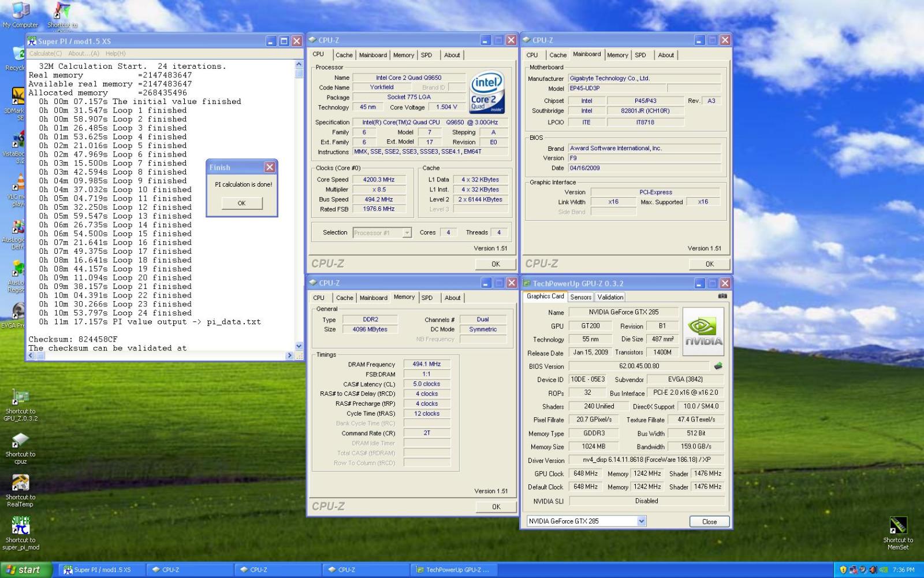Click CAS# Latency value 5.0 clocks
Image resolution: width=924 pixels, height=578 pixels.
click(427, 384)
